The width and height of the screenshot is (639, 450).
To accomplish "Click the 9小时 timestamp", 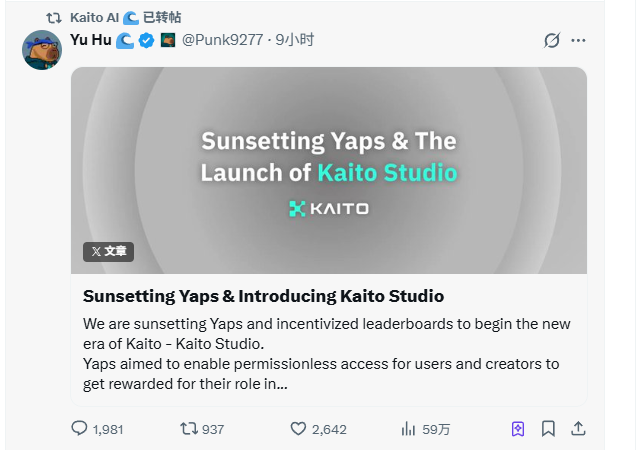I will (295, 40).
